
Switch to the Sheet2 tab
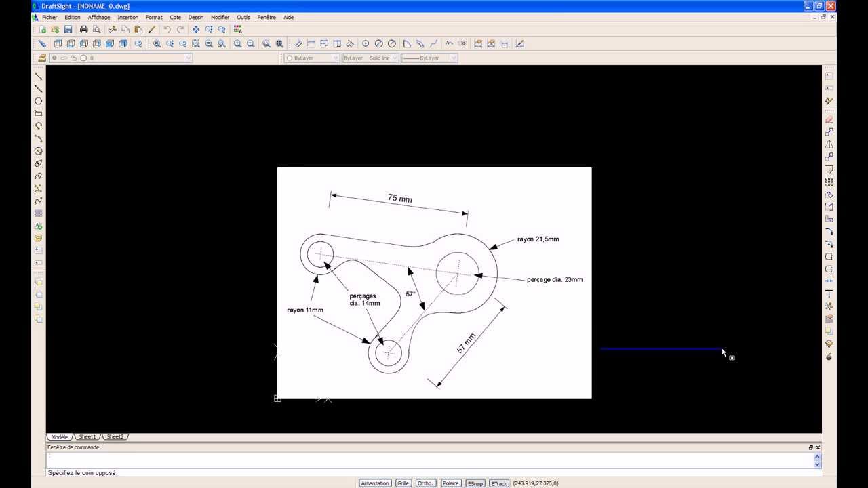pyautogui.click(x=115, y=437)
